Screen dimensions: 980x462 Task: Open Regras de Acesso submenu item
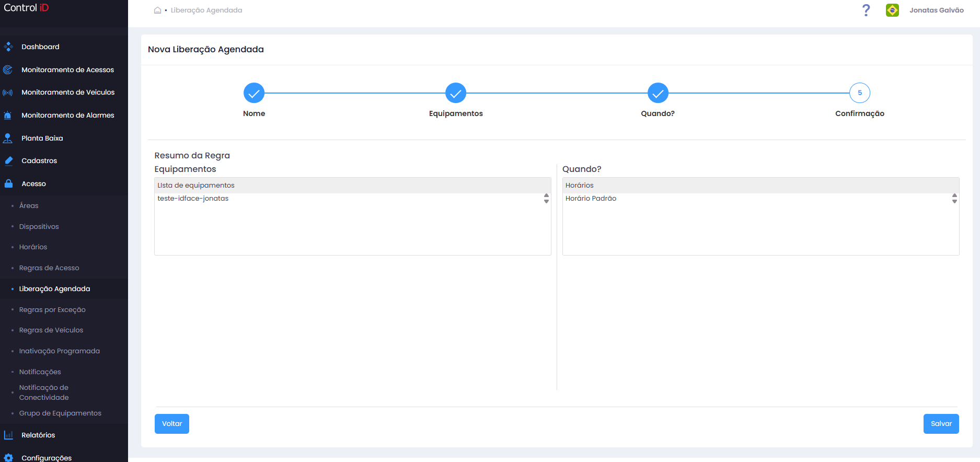[x=49, y=268]
